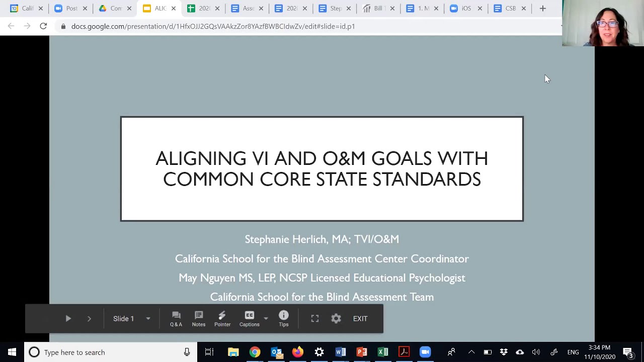This screenshot has height=362, width=644.
Task: Open the notification Action Center
Action: coord(628,352)
